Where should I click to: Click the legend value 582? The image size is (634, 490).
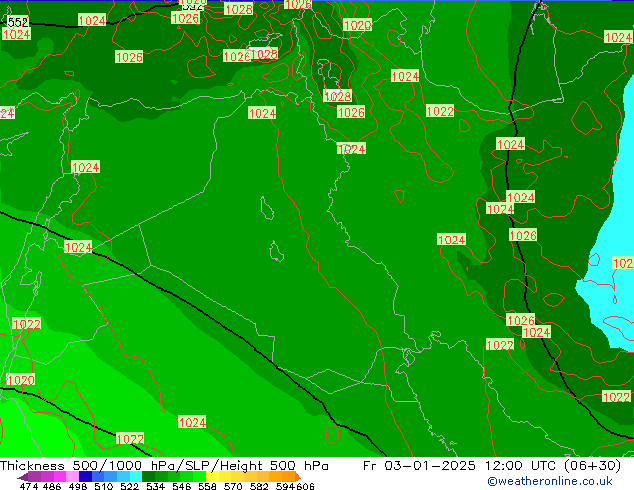[259, 486]
